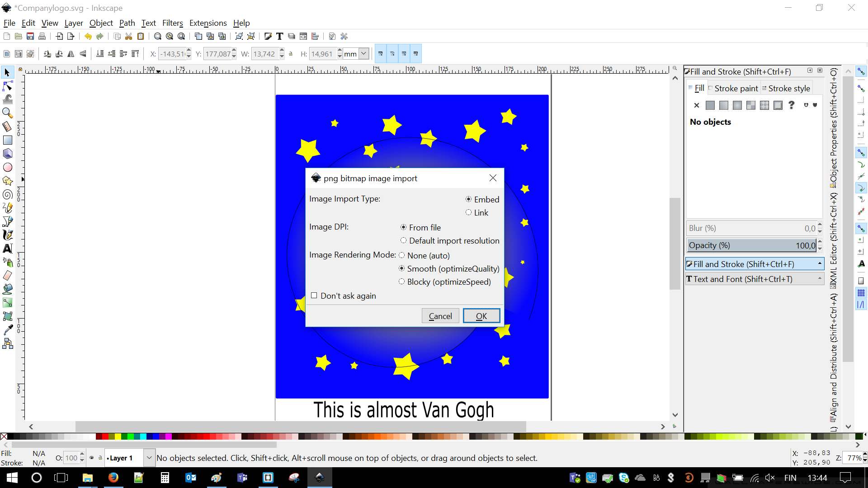Open the Layer menu
Image resolution: width=868 pixels, height=488 pixels.
(x=73, y=23)
